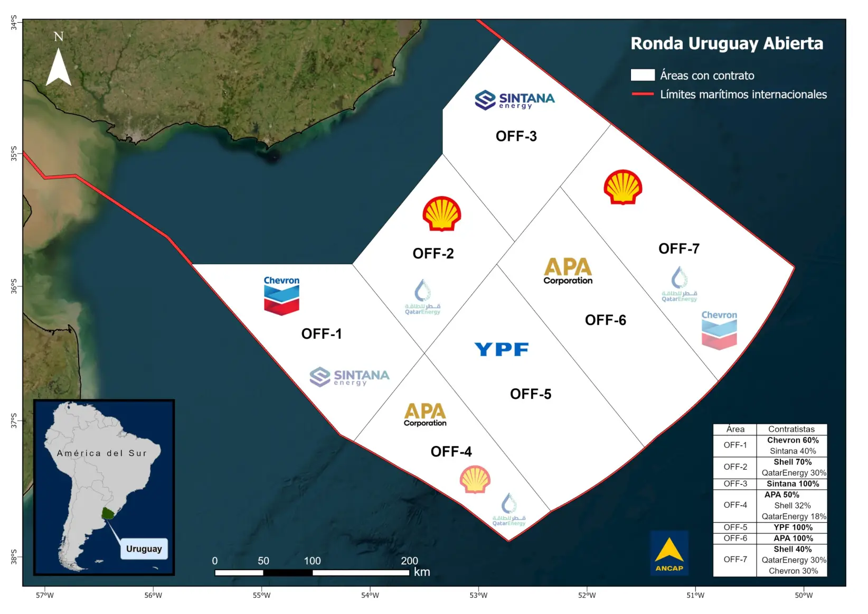Click the QatarEnergy logo in OFF-7 block
Screen dimensions: 868x614
(680, 284)
